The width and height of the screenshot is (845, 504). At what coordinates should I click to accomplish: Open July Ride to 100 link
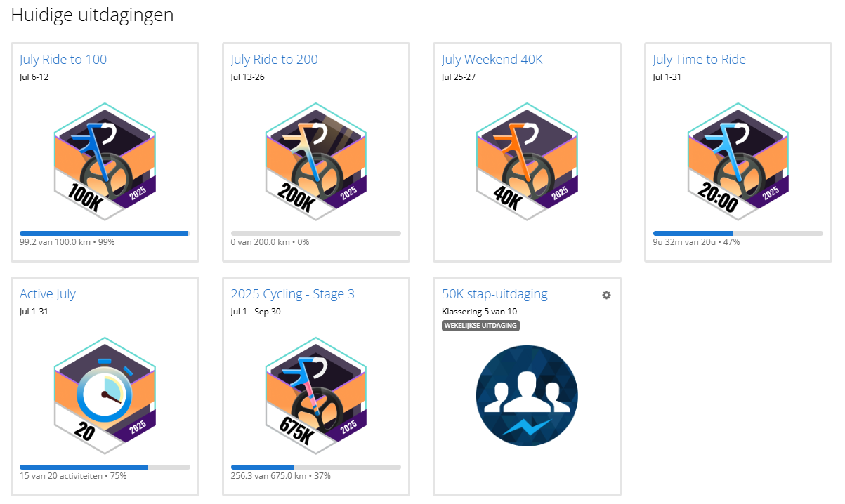(63, 60)
